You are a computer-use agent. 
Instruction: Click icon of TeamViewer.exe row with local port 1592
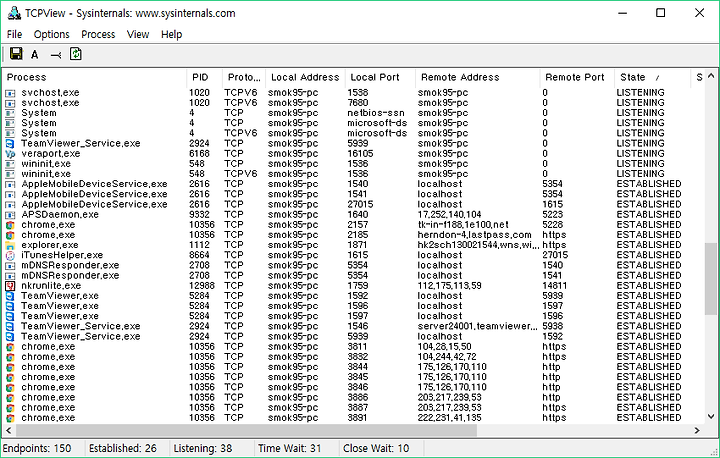tap(10, 296)
